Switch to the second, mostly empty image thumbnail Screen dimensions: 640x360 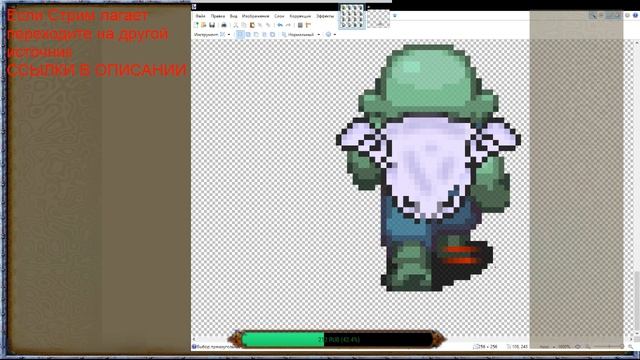(378, 18)
